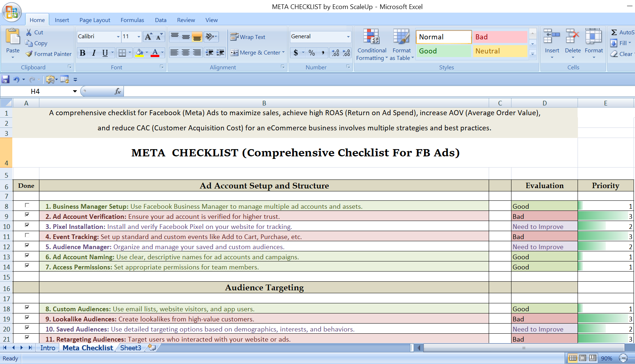Click the Save icon in quick access toolbar
Image resolution: width=635 pixels, height=364 pixels.
6,79
